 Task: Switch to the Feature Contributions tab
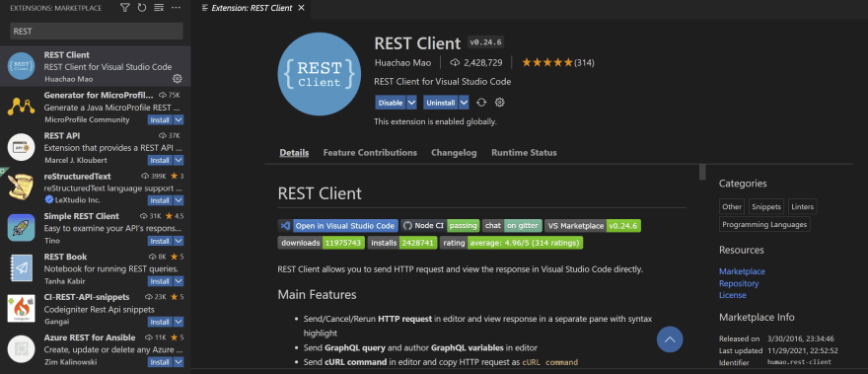[x=370, y=152]
